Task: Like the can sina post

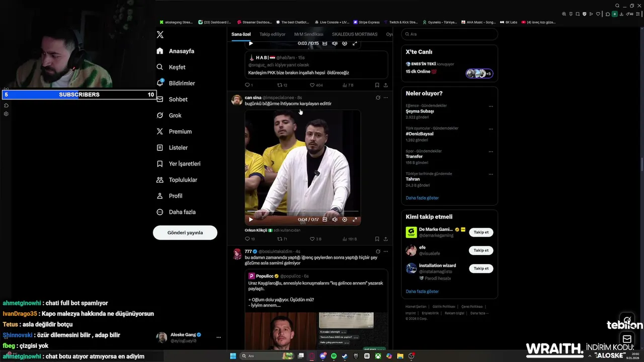Action: pos(315,239)
